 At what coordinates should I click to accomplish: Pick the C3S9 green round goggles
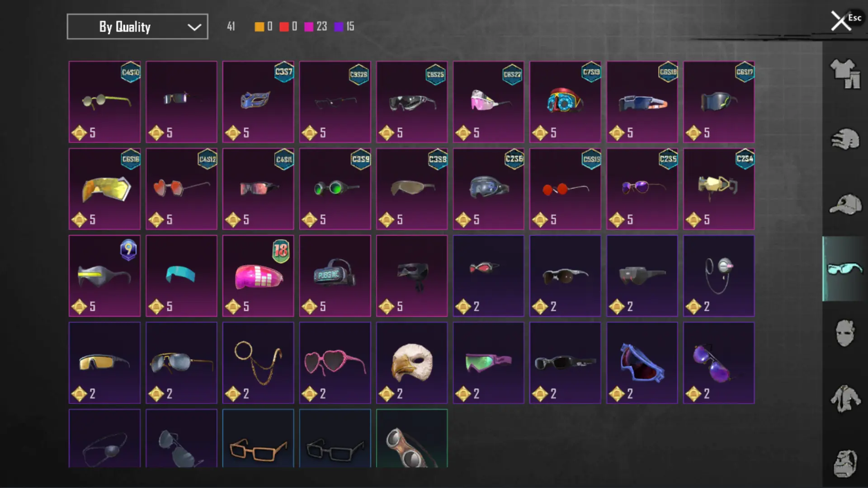pyautogui.click(x=335, y=189)
